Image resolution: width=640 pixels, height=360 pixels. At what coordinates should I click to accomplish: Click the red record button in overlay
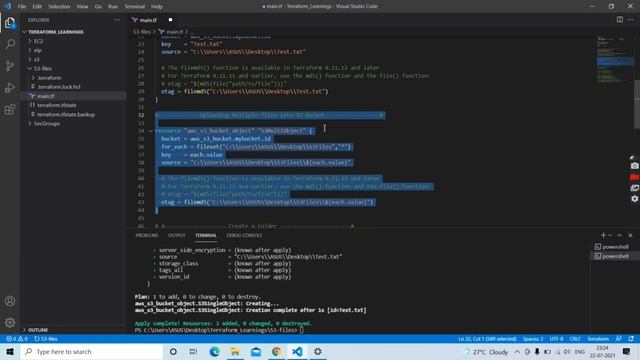pos(634,177)
